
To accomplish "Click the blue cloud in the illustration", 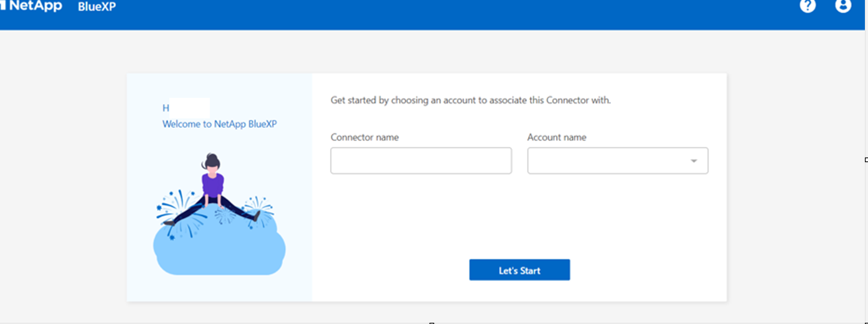I will coord(219,252).
